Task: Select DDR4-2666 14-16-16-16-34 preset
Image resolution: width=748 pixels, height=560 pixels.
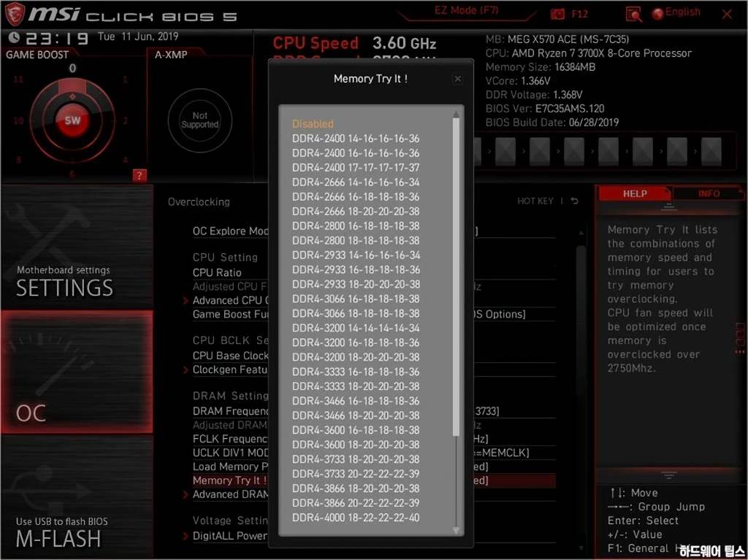Action: point(356,183)
